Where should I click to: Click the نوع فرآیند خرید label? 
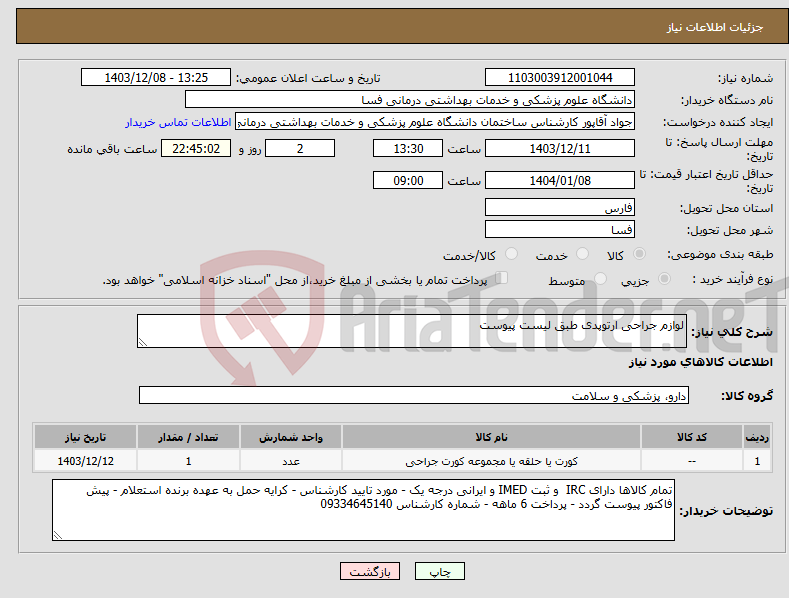pos(733,279)
